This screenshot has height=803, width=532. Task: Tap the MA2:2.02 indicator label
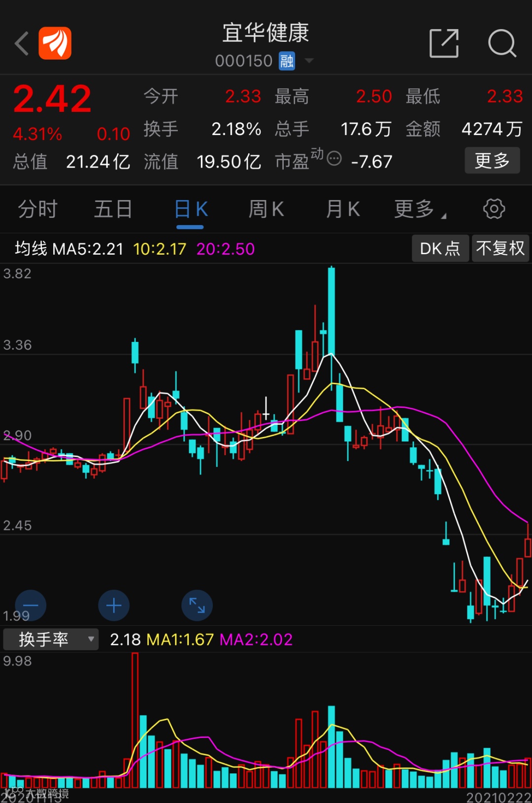256,639
